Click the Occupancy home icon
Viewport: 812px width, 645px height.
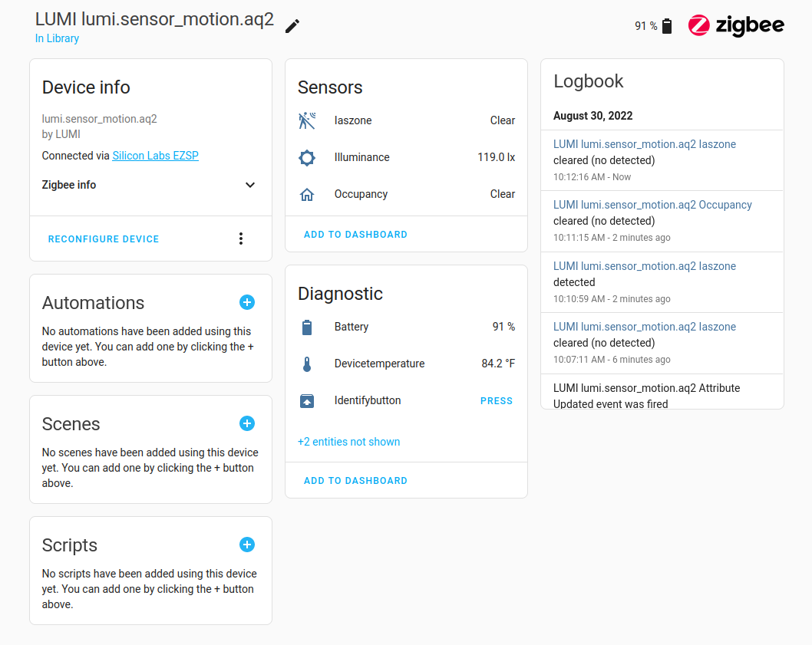307,195
